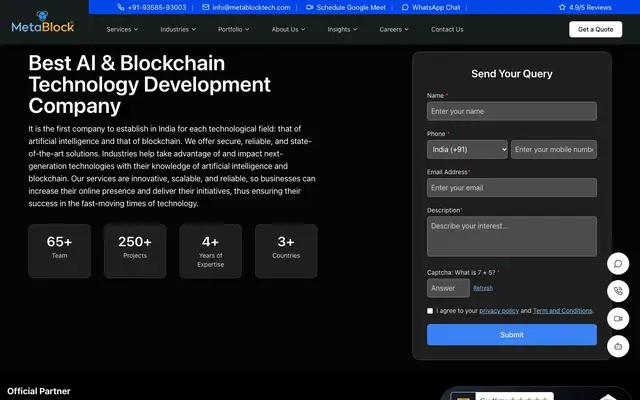Click the +91-93585-93003 phone number
The width and height of the screenshot is (640, 400).
pos(157,7)
